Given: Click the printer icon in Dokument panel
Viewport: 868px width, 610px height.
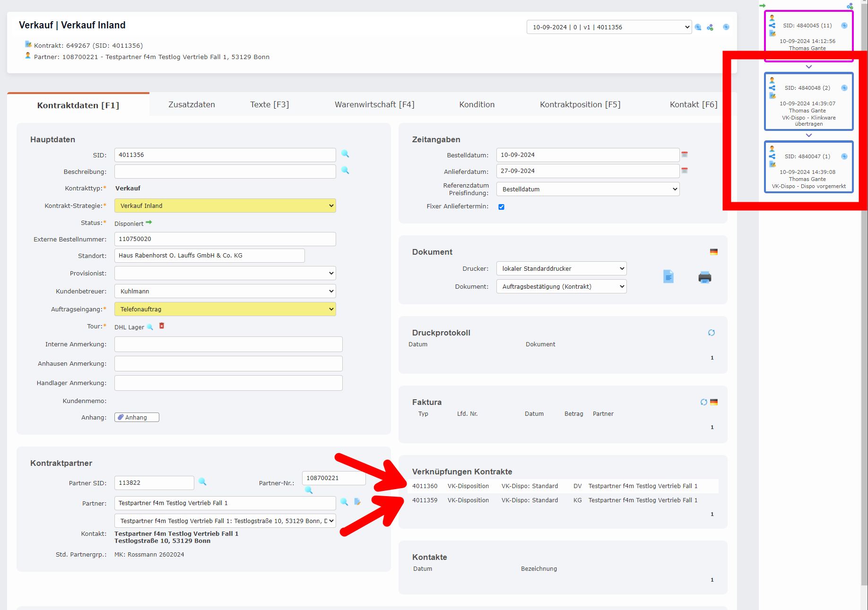Looking at the screenshot, I should coord(704,277).
